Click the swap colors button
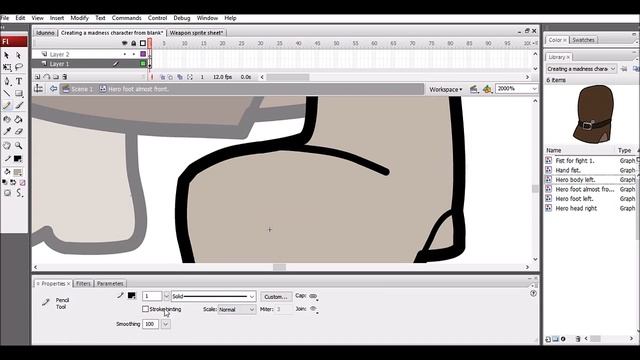The width and height of the screenshot is (640, 360). coord(13,182)
